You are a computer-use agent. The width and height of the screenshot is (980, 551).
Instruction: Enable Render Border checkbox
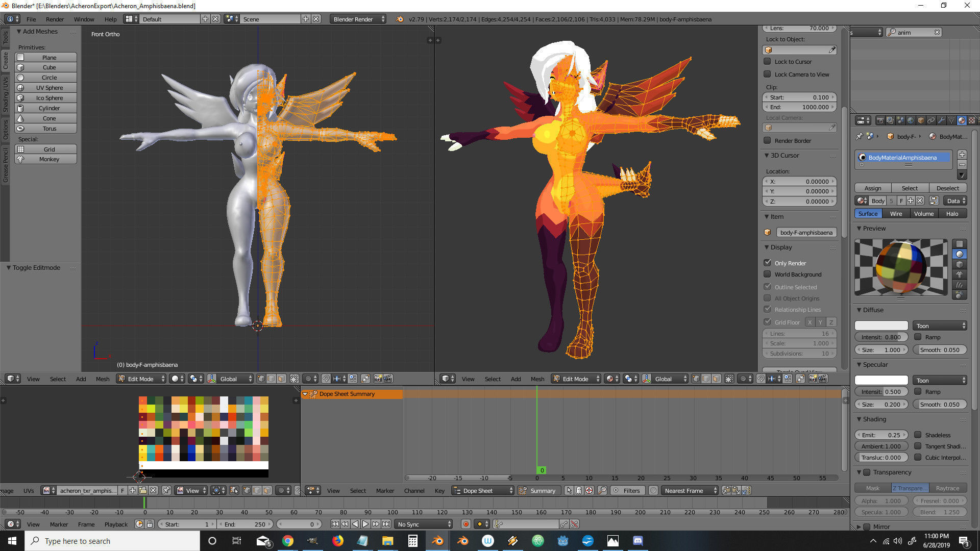click(x=767, y=140)
